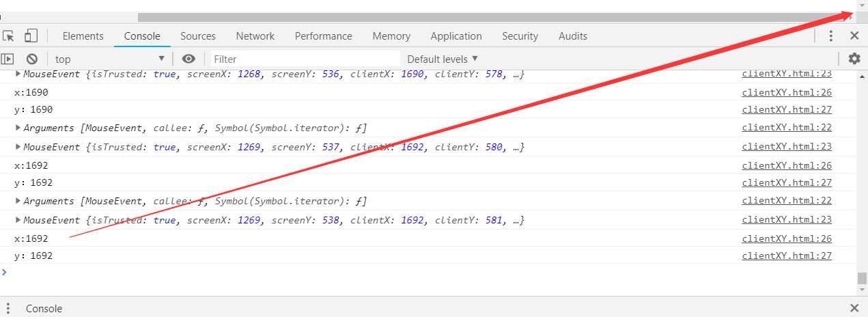Switch to the Console tab

coord(142,36)
